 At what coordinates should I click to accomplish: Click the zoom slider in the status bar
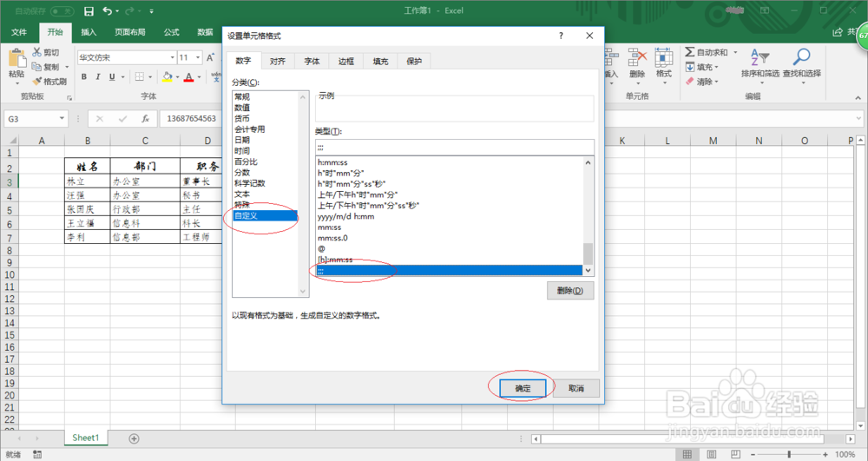pyautogui.click(x=789, y=454)
